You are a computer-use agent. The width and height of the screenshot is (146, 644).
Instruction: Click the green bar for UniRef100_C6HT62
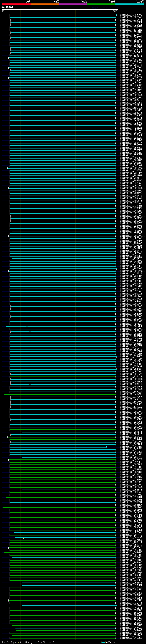(x=59, y=507)
